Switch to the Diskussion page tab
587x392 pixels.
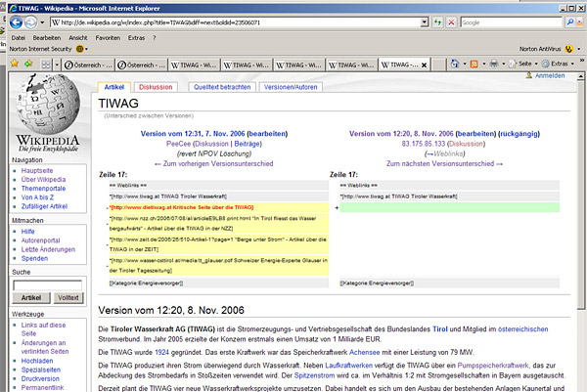[x=156, y=87]
